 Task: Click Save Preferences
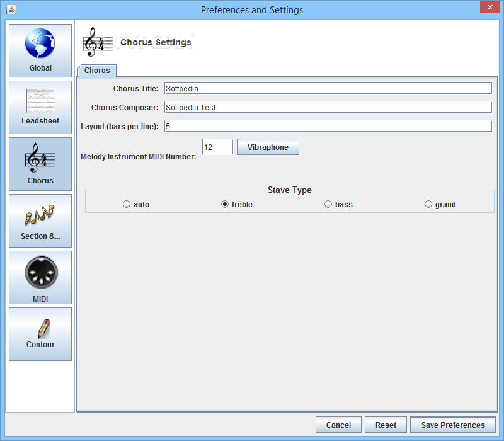pos(453,425)
